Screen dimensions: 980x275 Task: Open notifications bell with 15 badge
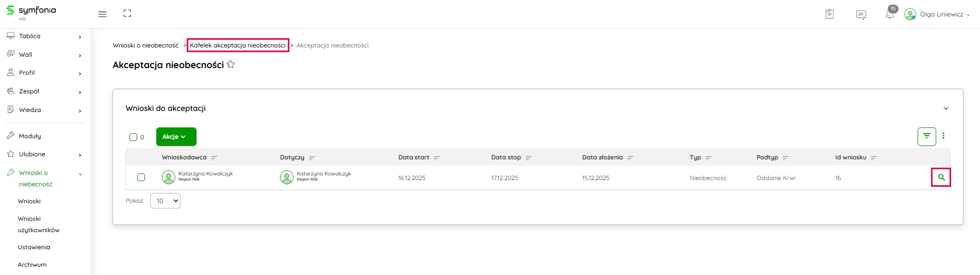890,14
